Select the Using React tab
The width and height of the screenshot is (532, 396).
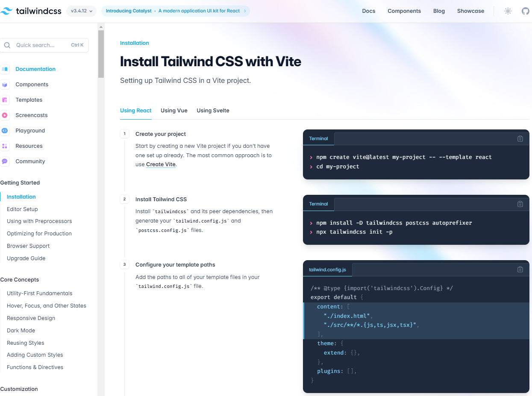(136, 111)
